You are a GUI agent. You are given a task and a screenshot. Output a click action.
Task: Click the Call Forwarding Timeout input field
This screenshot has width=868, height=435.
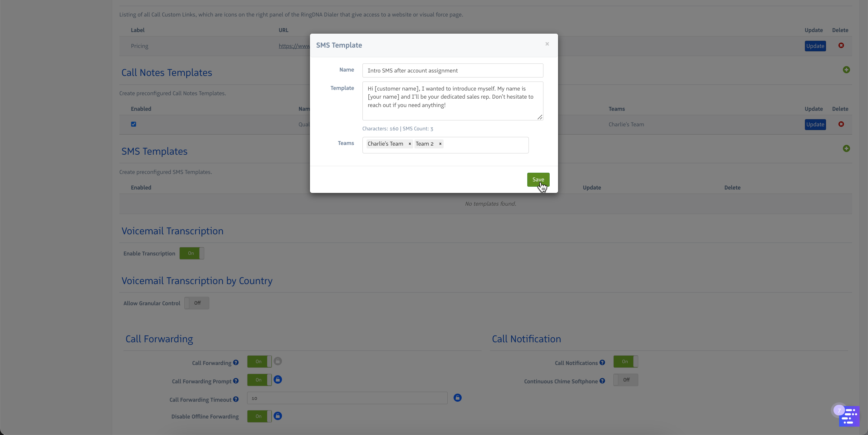pyautogui.click(x=347, y=398)
